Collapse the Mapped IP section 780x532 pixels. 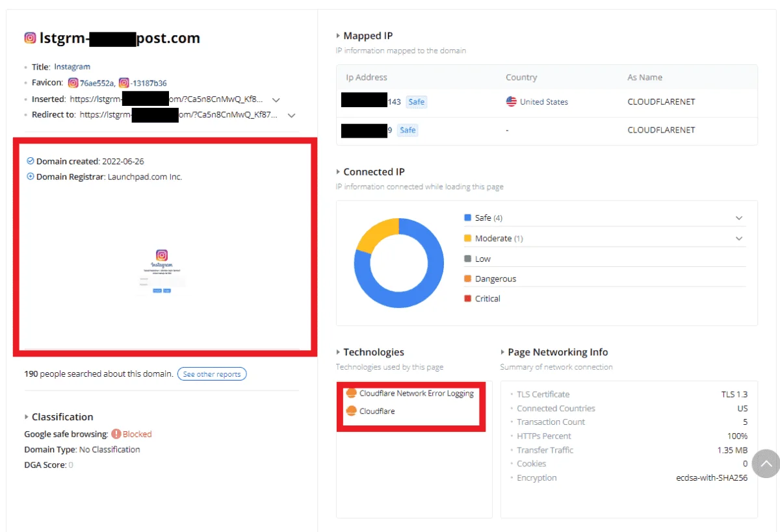point(338,36)
